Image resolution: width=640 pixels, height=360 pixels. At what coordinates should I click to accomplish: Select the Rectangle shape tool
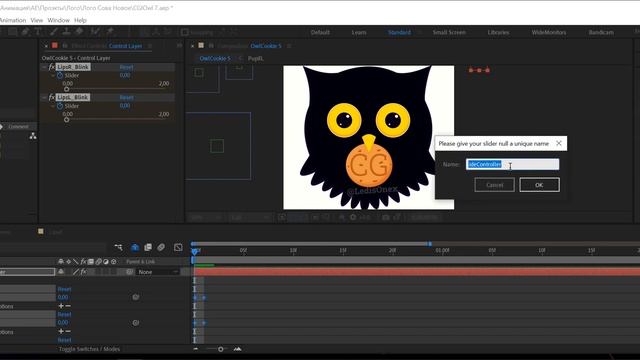coord(13,32)
